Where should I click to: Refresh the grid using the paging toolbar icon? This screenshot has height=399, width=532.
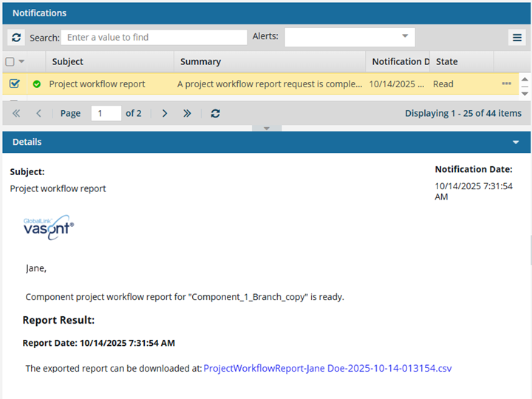(215, 113)
